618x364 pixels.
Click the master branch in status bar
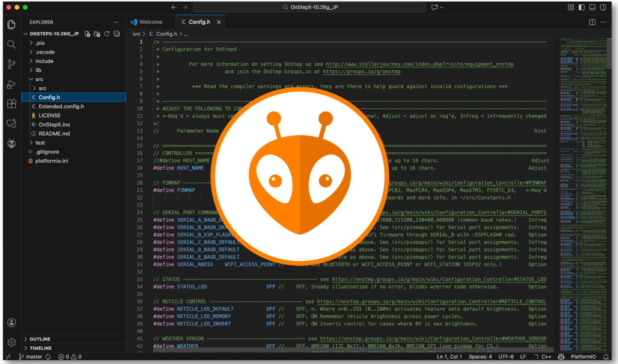[34, 357]
